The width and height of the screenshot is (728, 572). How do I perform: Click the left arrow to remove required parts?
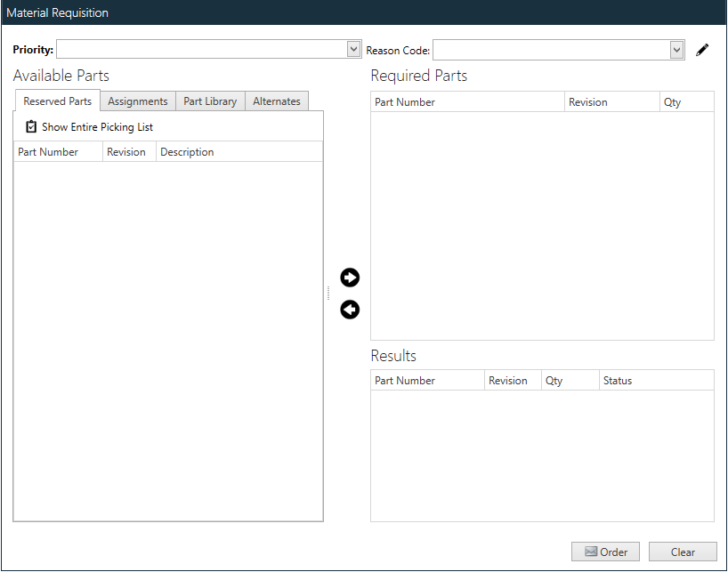pos(349,310)
